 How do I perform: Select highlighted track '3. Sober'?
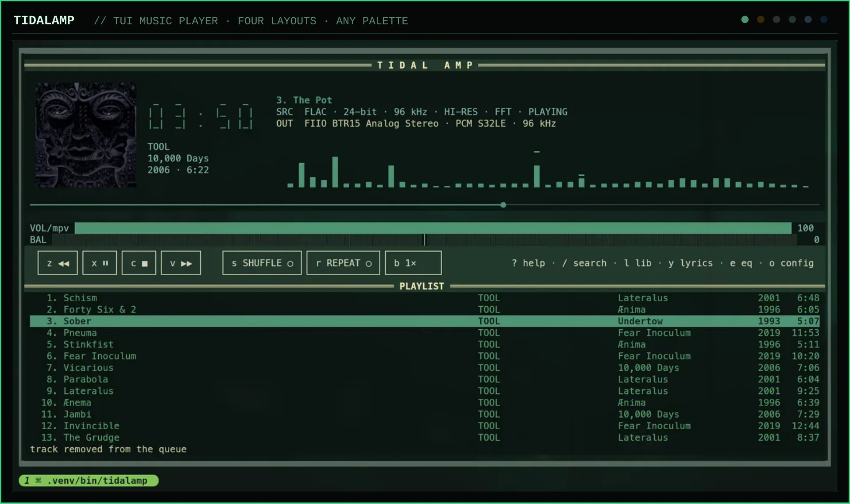(x=425, y=321)
